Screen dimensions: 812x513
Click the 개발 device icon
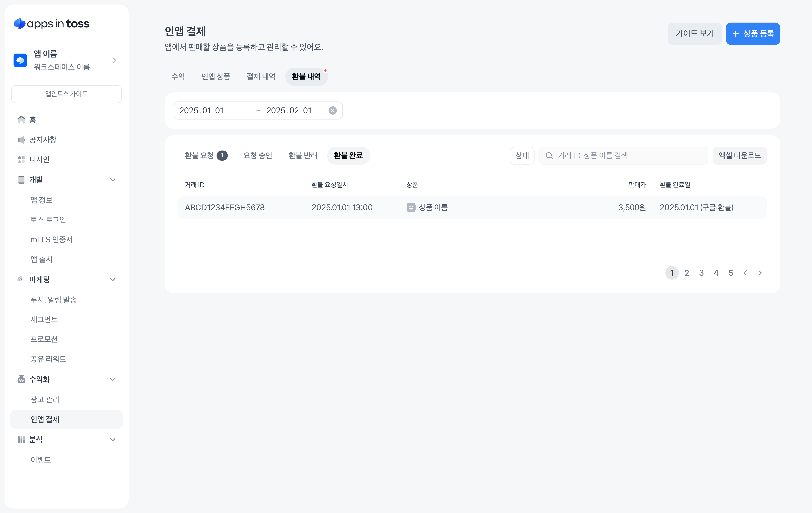(x=21, y=180)
